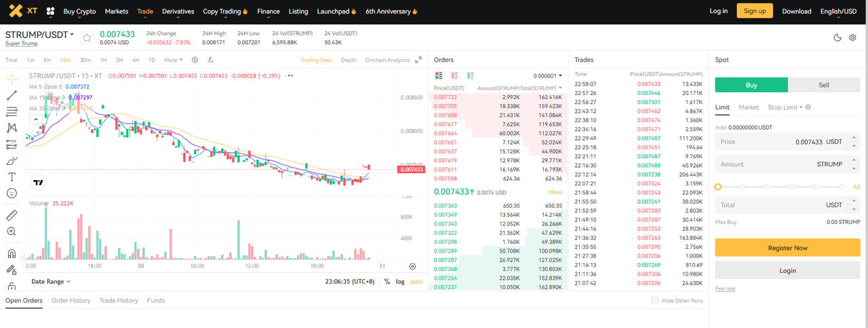Image resolution: width=868 pixels, height=328 pixels.
Task: Show asks only order book view
Action: [454, 75]
